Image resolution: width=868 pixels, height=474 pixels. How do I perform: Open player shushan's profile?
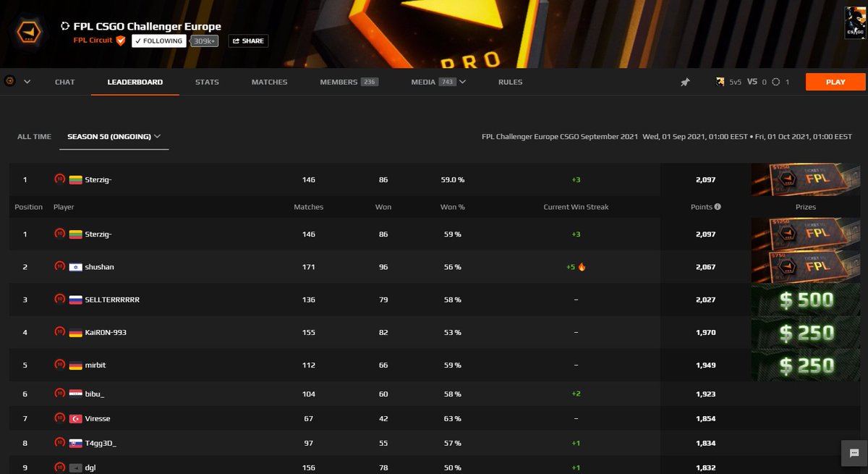(x=99, y=267)
